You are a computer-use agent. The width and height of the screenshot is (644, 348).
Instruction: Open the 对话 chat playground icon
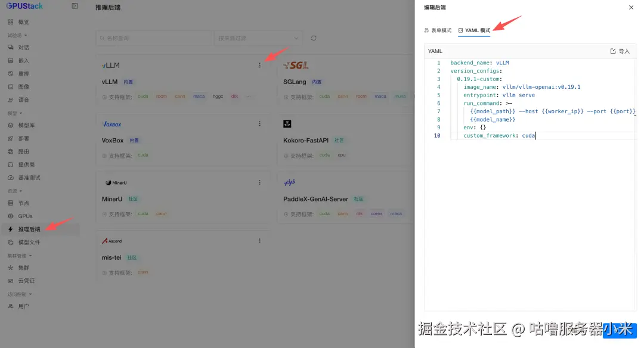11,48
